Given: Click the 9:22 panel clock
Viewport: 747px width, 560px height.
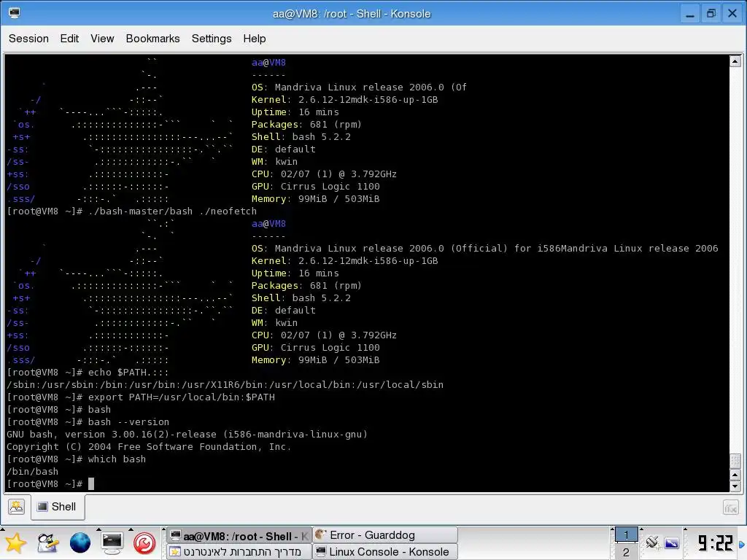Looking at the screenshot, I should click(x=715, y=543).
